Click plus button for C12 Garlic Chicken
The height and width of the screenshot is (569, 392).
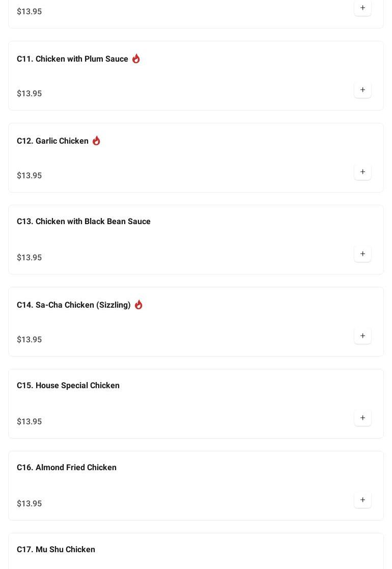(x=362, y=172)
